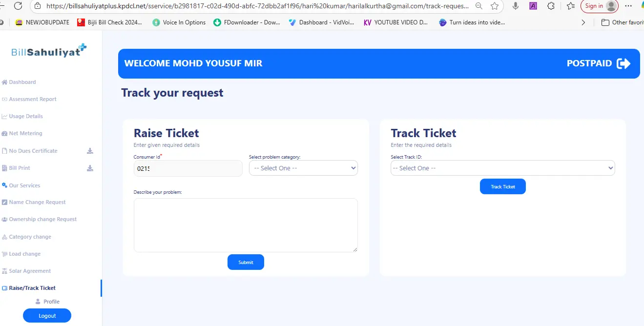This screenshot has width=644, height=326.
Task: Click the blue Logout button
Action: 47,316
